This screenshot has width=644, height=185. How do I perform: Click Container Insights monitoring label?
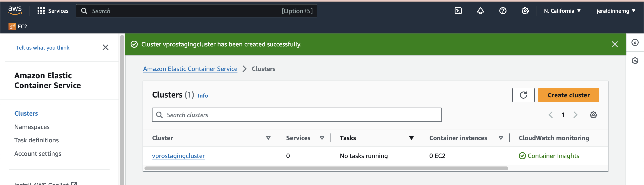(x=553, y=156)
